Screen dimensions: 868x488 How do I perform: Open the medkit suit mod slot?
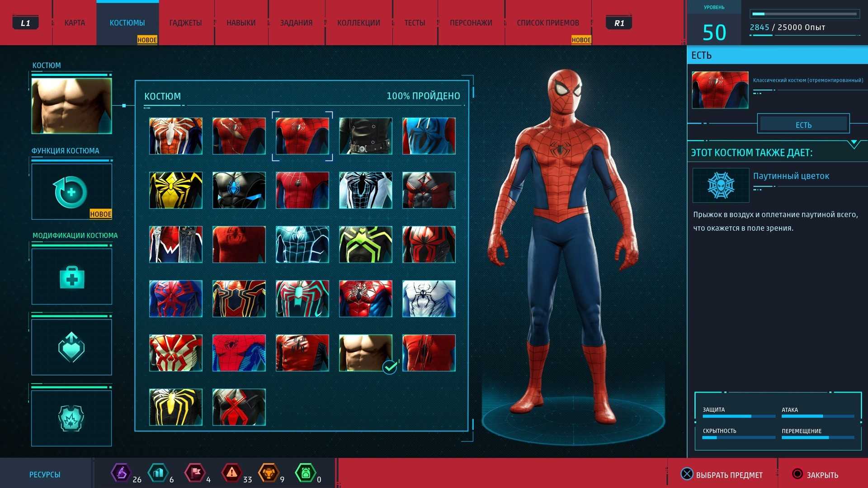pyautogui.click(x=71, y=277)
